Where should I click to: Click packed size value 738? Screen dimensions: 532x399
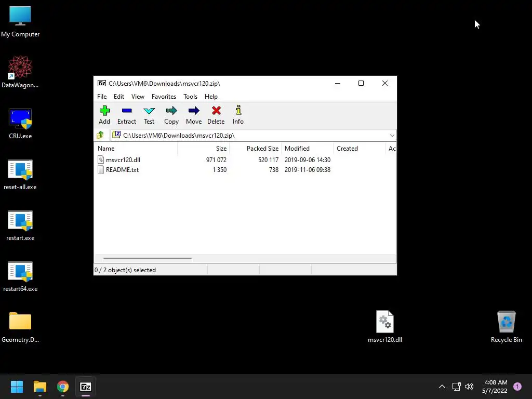click(x=274, y=170)
